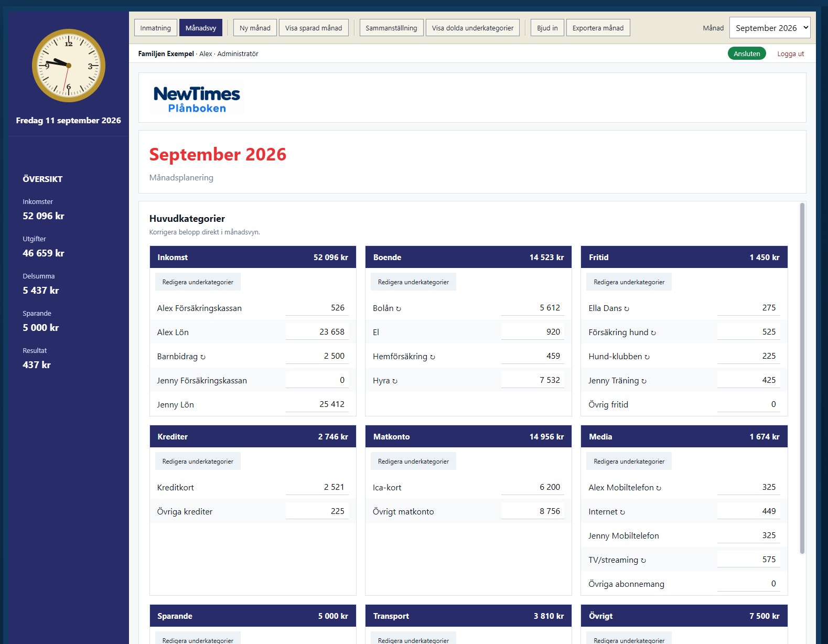The image size is (828, 644).
Task: Open the Sammanställning view
Action: click(x=391, y=28)
